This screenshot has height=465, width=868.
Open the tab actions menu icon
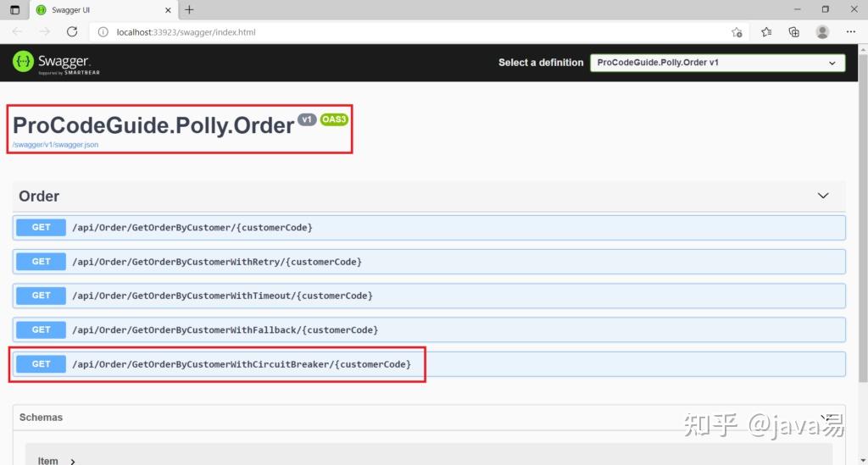click(x=15, y=10)
